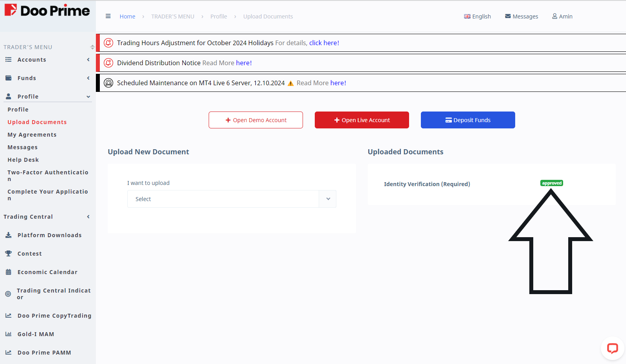
Task: Expand the Trading Central submenu chevron
Action: 88,217
